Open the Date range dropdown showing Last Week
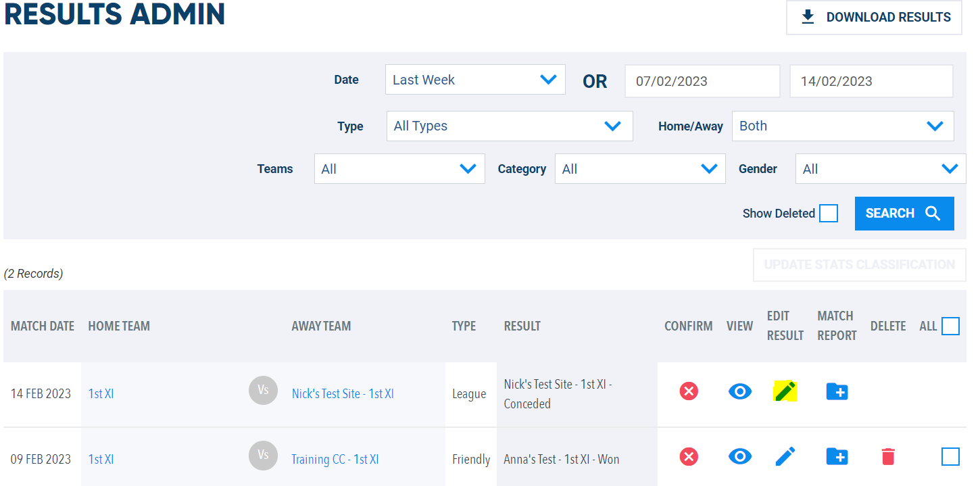Viewport: 980px width, 486px height. tap(474, 79)
